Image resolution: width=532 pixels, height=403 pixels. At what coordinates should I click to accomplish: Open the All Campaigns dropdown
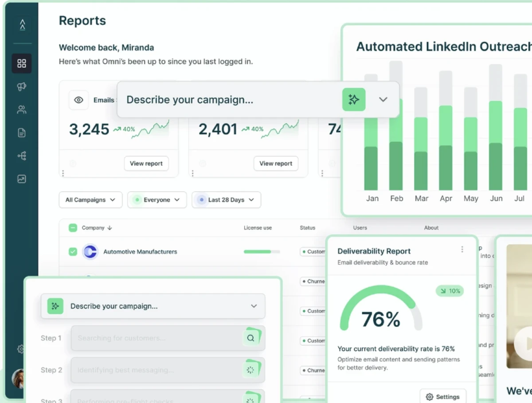90,200
